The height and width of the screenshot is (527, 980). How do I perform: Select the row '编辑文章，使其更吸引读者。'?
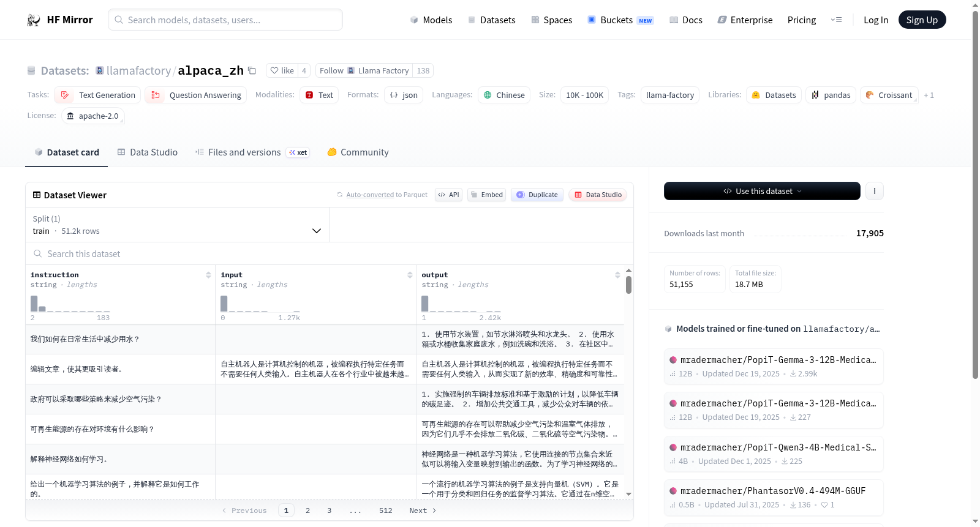point(325,369)
